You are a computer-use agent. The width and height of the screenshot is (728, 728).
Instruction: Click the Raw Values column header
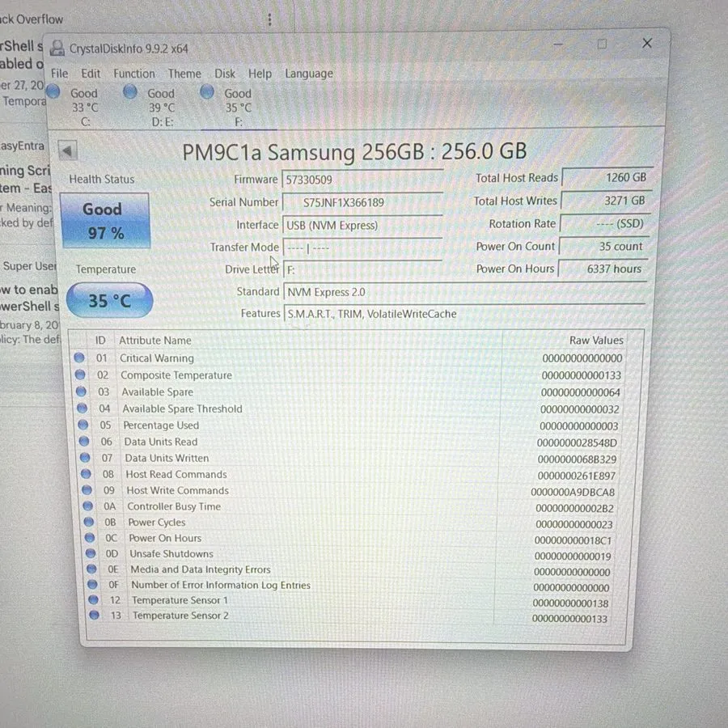coord(596,341)
